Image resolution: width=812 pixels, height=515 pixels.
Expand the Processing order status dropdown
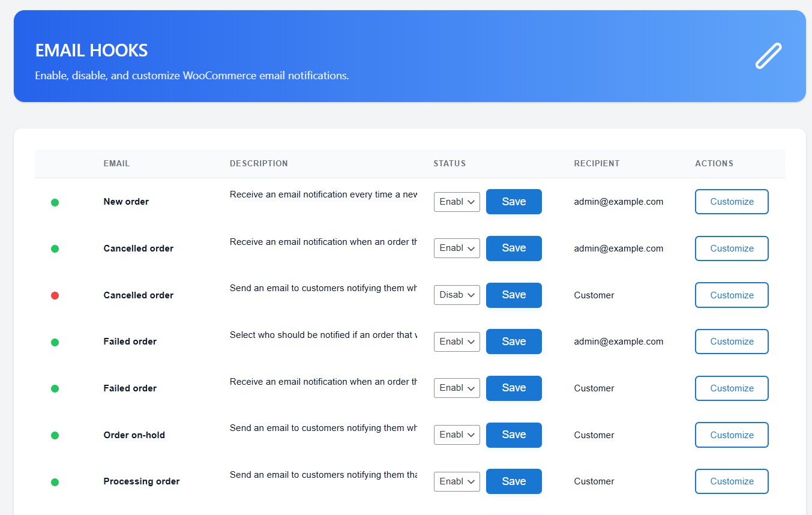(x=457, y=481)
